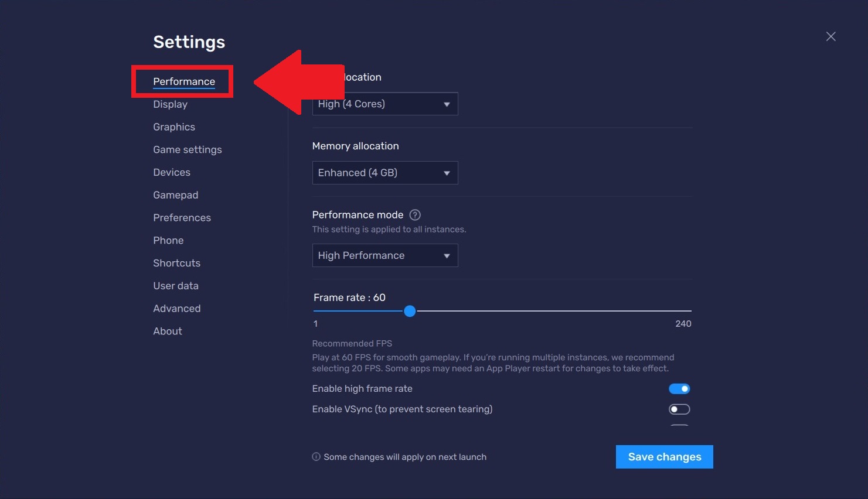This screenshot has width=868, height=499.
Task: Open the Devices section
Action: tap(171, 172)
